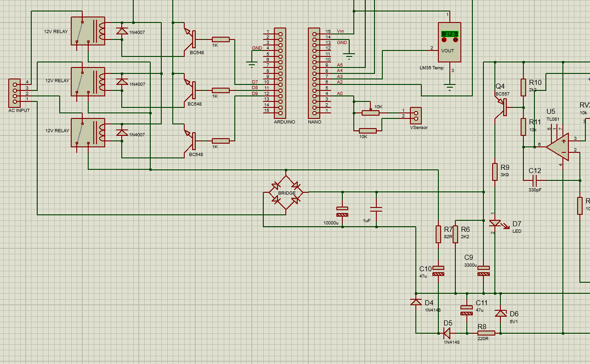Viewport: 590px width, 364px height.
Task: Select capacitor C9 3300u
Action: tap(483, 271)
